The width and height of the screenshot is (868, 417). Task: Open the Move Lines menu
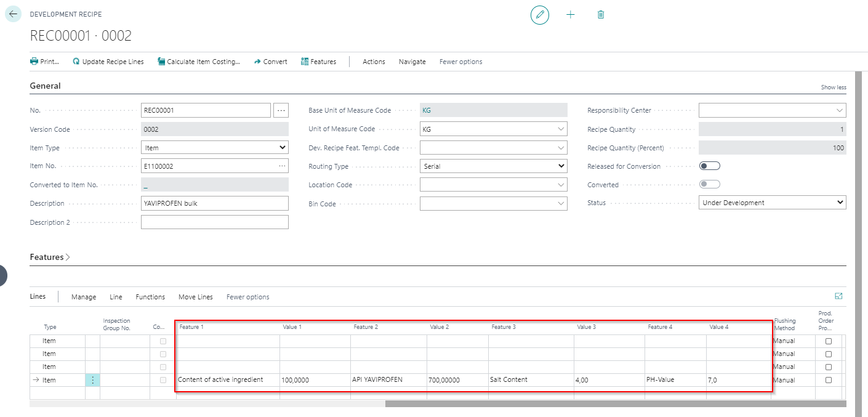[x=196, y=297]
